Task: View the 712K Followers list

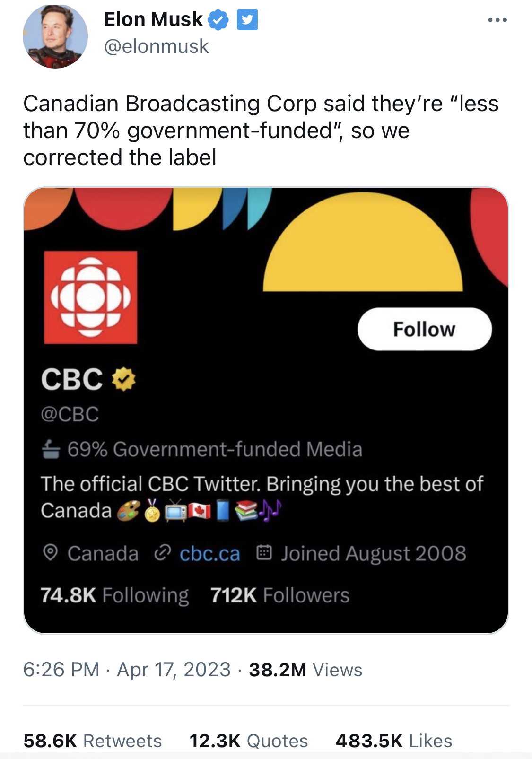Action: point(280,595)
